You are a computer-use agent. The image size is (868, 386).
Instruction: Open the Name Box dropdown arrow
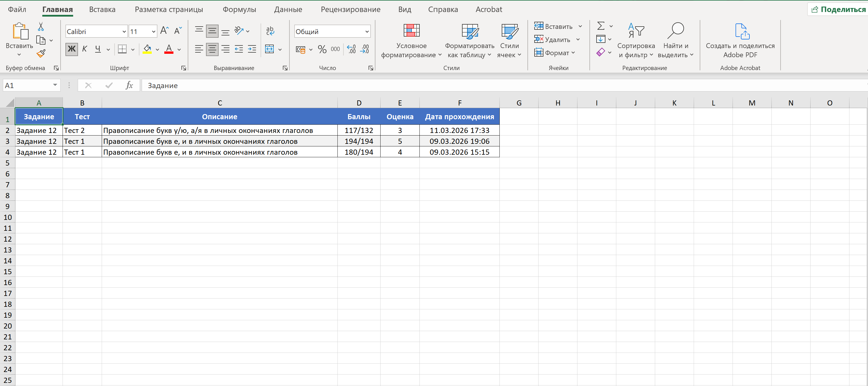click(x=55, y=85)
